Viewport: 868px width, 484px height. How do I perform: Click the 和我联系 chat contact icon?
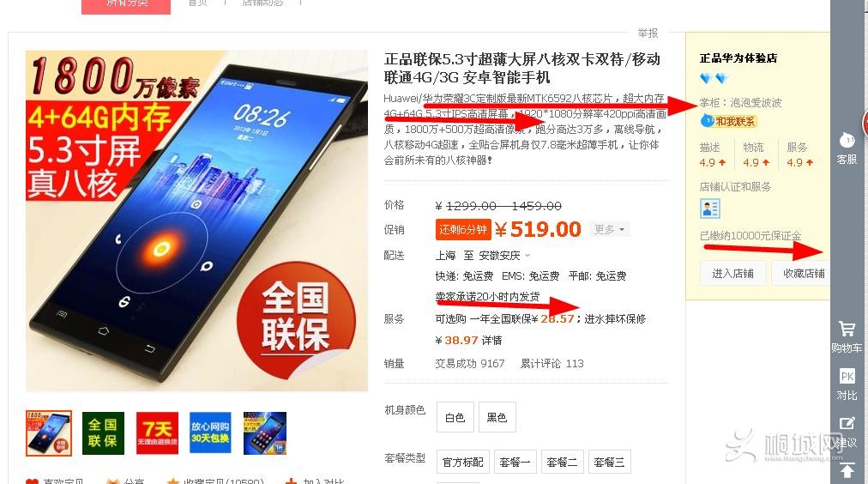click(728, 121)
